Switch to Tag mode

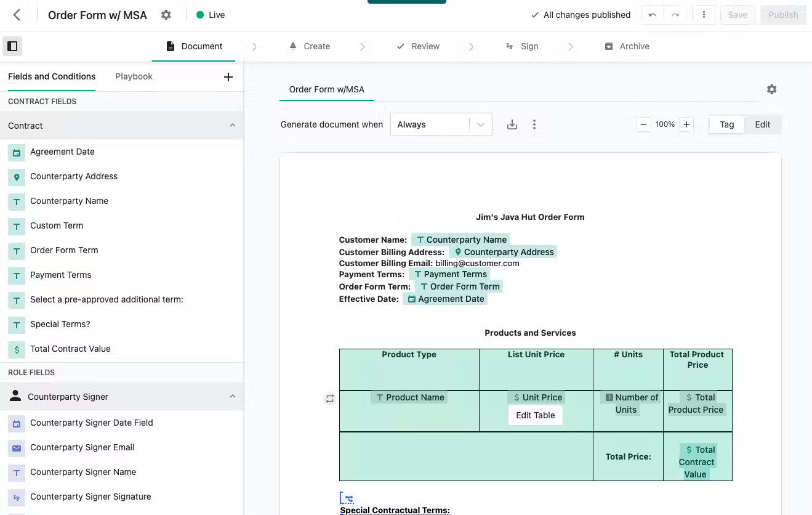726,124
